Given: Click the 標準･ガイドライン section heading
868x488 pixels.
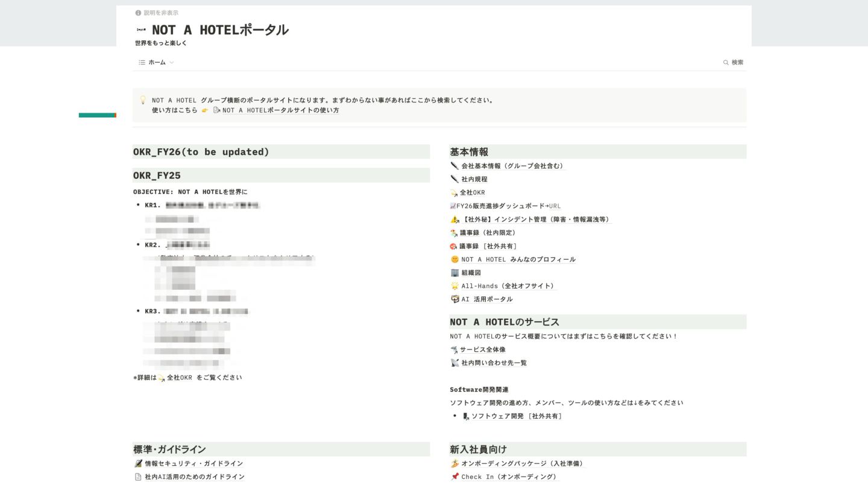Looking at the screenshot, I should 169,449.
